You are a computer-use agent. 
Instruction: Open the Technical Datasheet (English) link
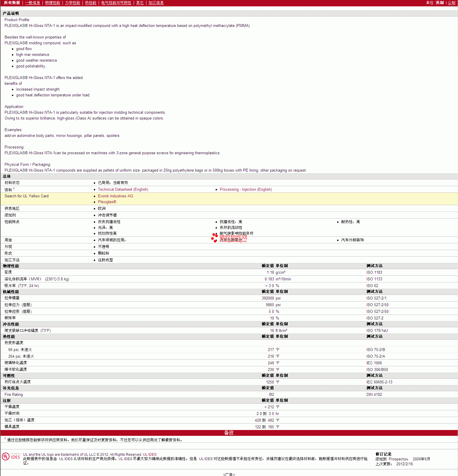(x=123, y=190)
